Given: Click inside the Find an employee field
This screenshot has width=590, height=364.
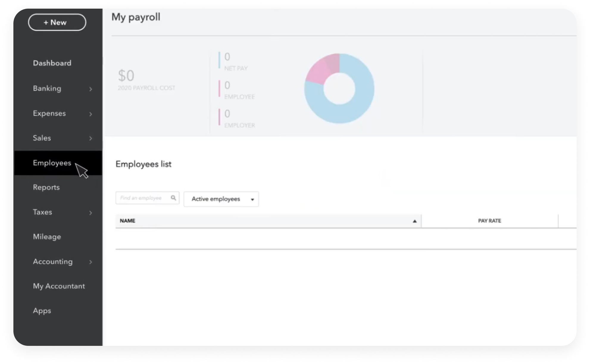Looking at the screenshot, I should coord(143,198).
